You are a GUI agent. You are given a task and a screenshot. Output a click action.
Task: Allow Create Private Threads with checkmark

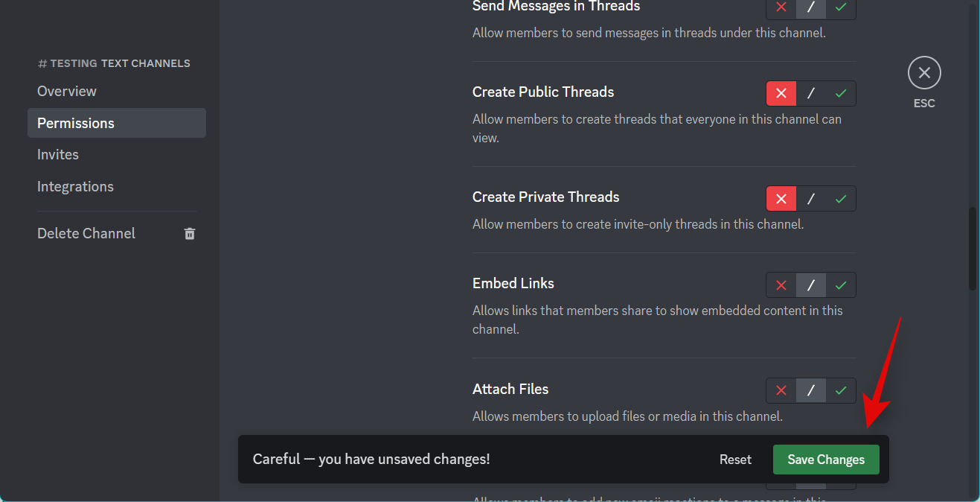click(841, 199)
